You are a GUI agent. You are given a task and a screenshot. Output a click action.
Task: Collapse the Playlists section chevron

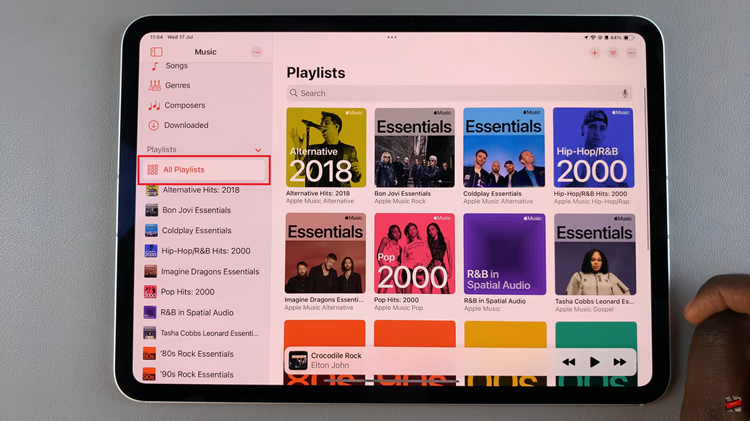point(258,150)
